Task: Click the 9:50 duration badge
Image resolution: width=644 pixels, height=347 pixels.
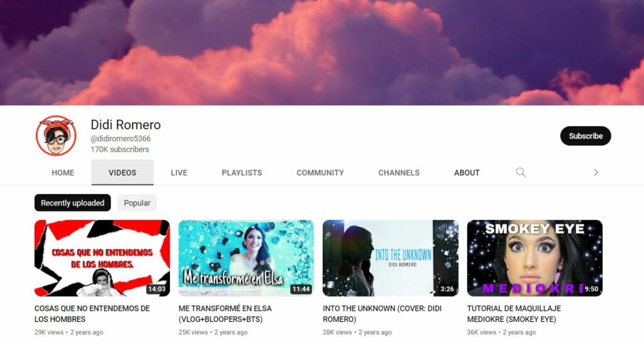Action: click(591, 289)
